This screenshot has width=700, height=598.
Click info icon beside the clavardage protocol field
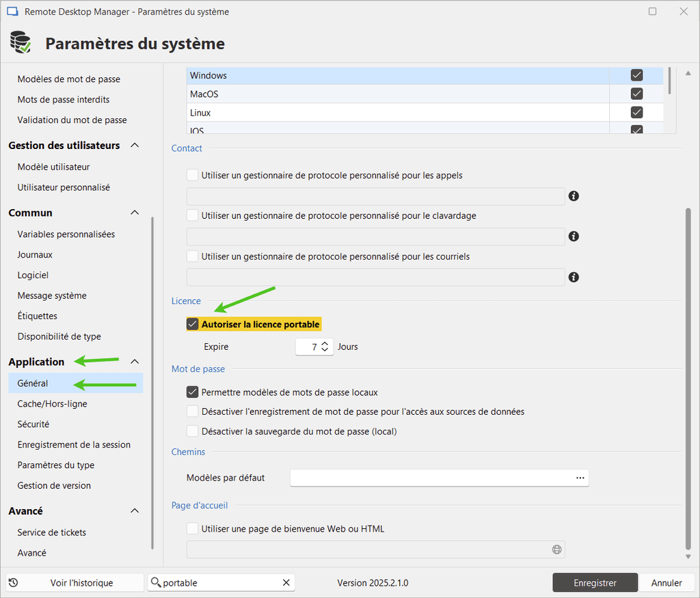pos(574,236)
